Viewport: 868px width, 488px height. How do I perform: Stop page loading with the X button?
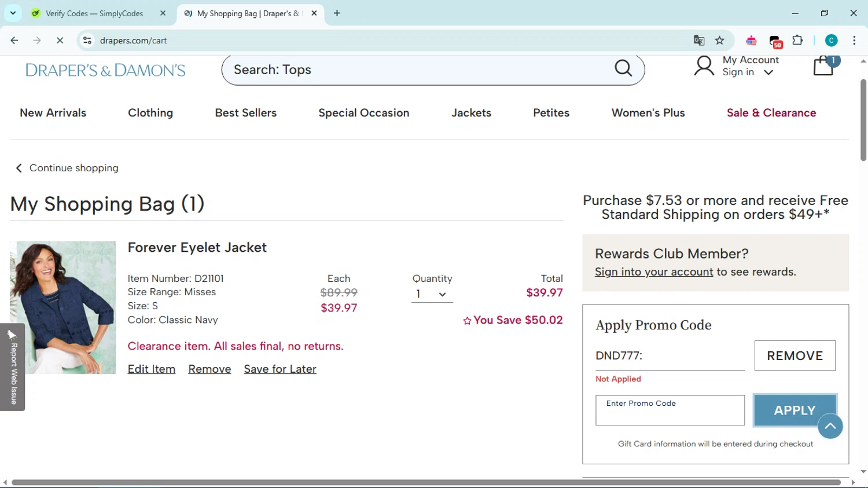click(x=60, y=41)
